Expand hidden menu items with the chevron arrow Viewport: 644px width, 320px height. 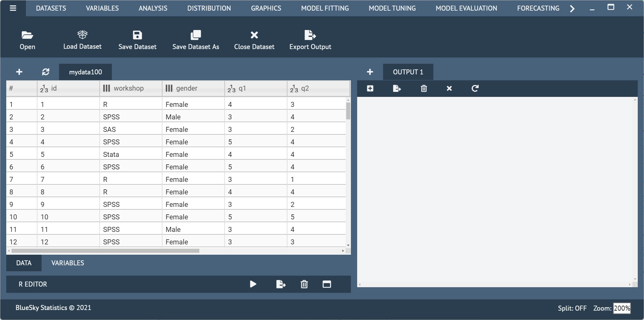pos(572,8)
